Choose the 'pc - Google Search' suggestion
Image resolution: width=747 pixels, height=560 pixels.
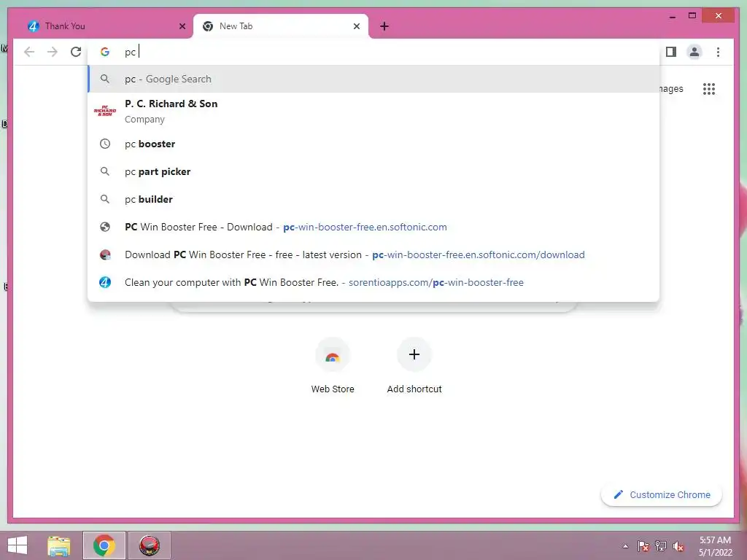[373, 79]
